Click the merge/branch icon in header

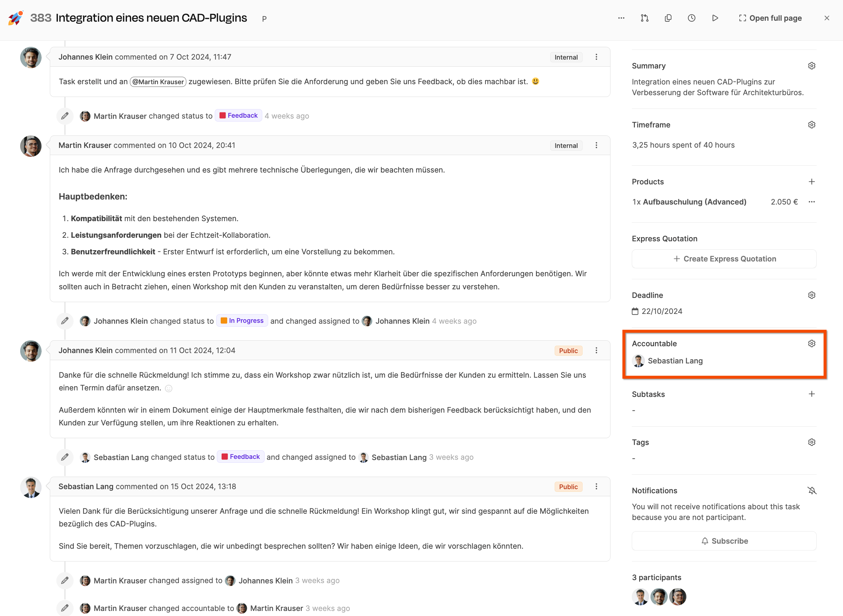pyautogui.click(x=645, y=18)
